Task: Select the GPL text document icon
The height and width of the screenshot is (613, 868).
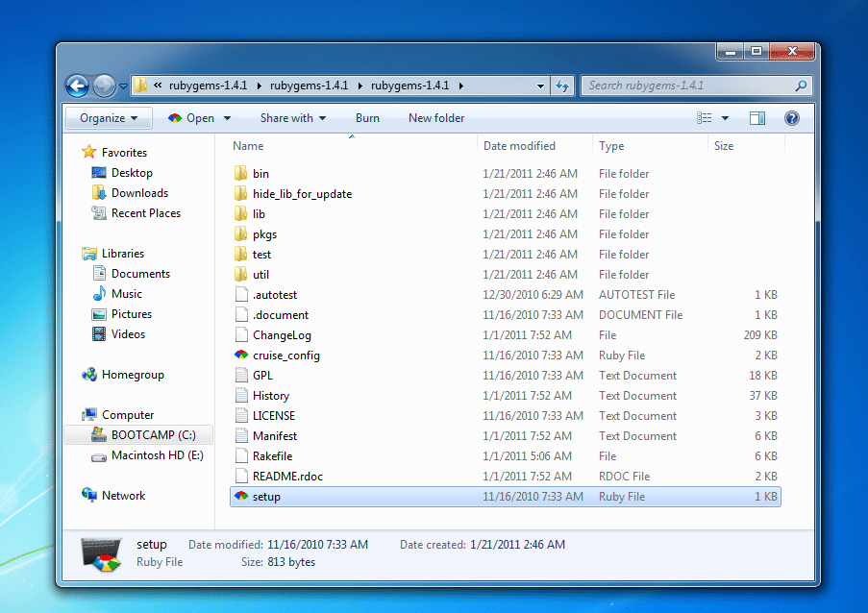Action: tap(241, 375)
